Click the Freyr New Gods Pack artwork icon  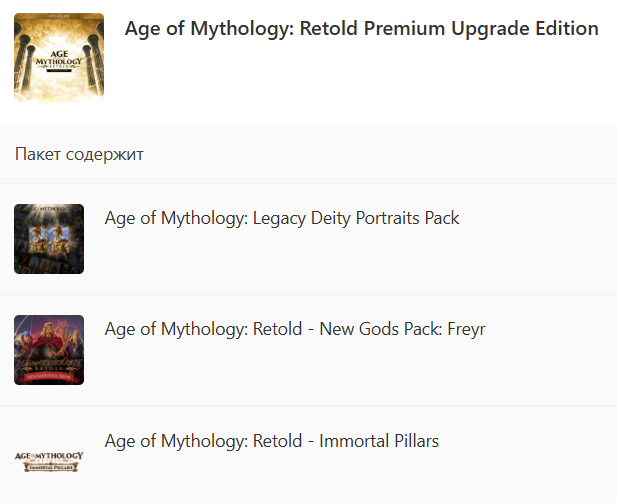49,350
